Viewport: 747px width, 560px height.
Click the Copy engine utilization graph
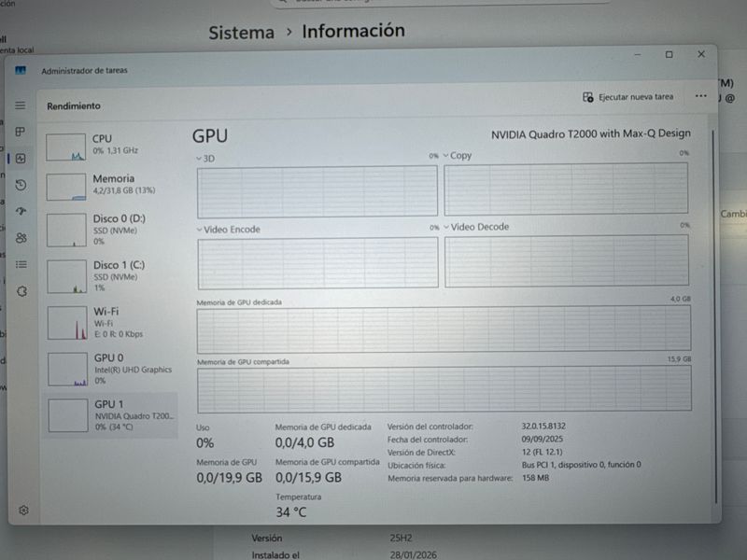pos(566,189)
